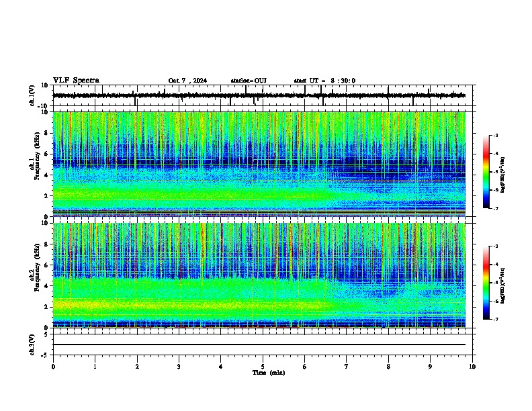Click the flat ch.3 voltage trace line

pyautogui.click(x=259, y=345)
